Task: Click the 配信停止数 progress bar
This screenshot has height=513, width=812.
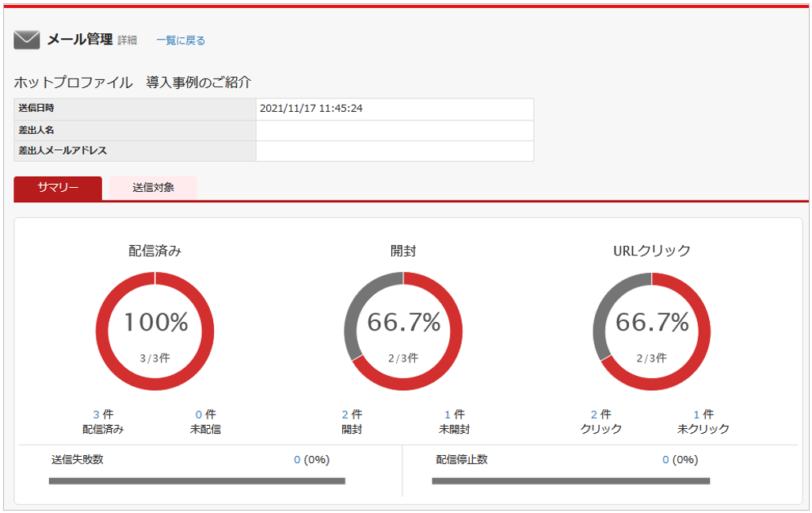Action: click(x=570, y=480)
